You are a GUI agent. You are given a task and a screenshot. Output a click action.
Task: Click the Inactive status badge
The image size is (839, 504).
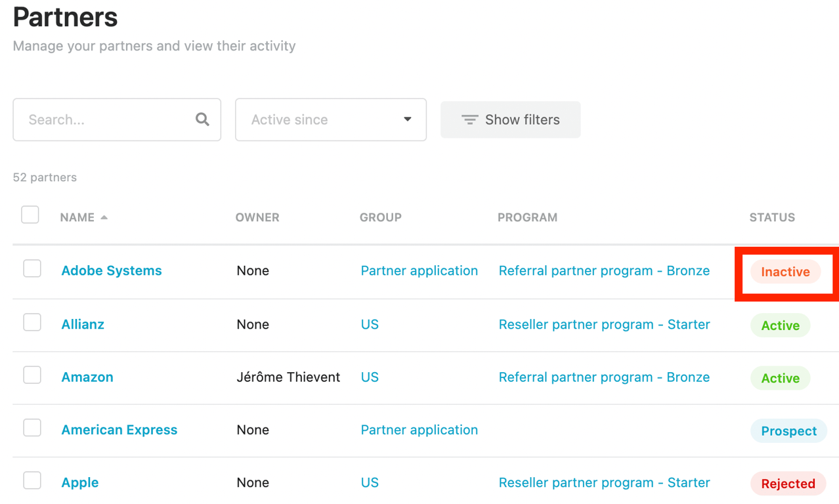pyautogui.click(x=785, y=272)
